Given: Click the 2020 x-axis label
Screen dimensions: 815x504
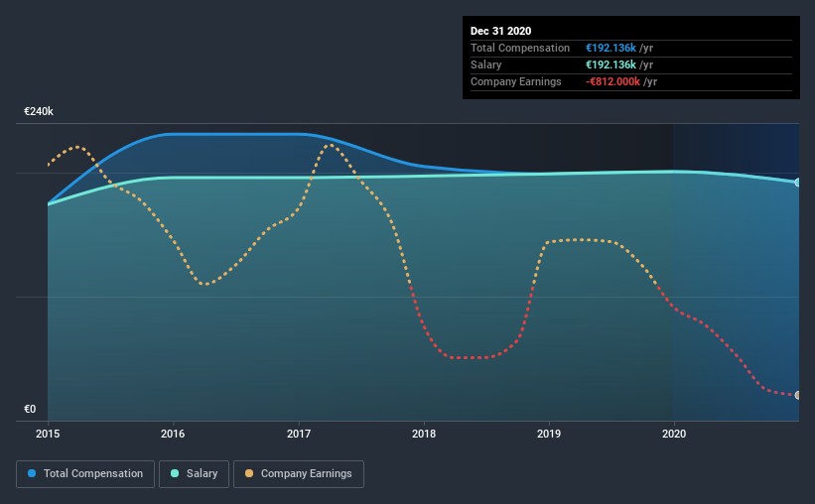Looking at the screenshot, I should pos(674,434).
